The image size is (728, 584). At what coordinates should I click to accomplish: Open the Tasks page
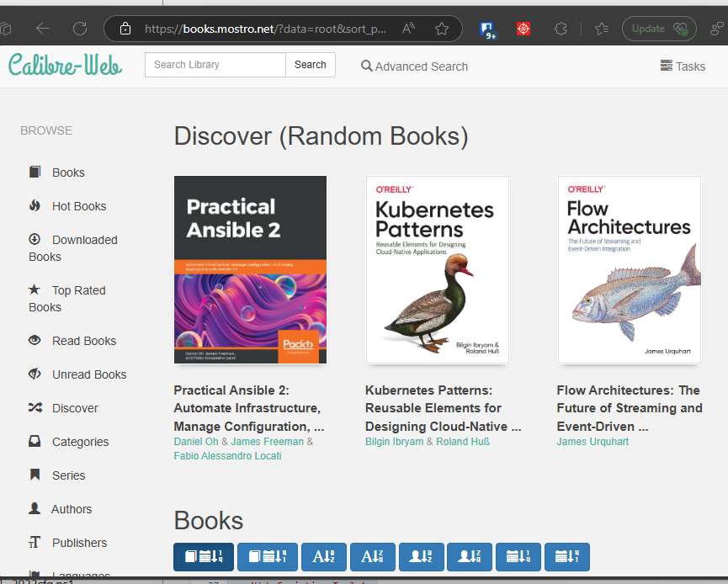point(683,66)
